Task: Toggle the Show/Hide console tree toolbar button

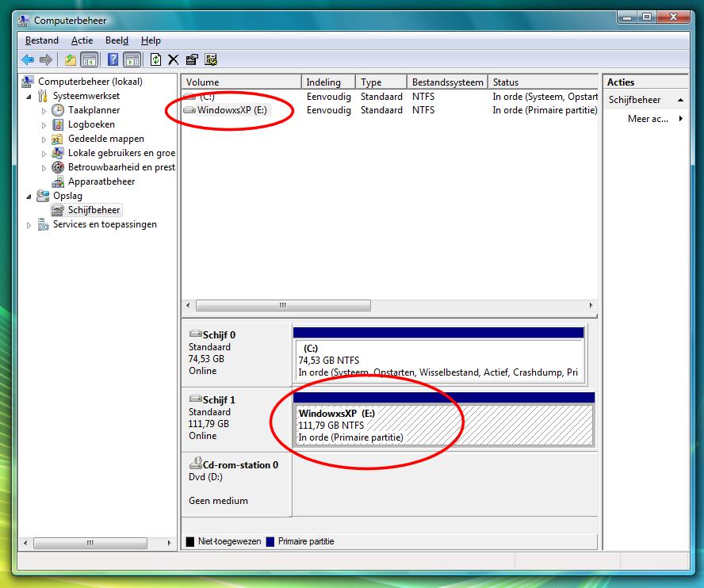Action: (90, 59)
